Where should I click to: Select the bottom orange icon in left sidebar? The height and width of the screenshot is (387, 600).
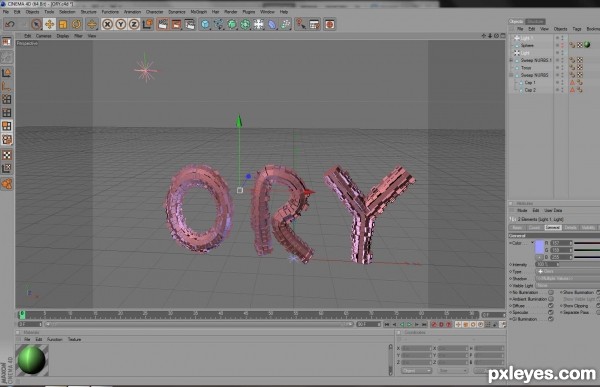(7, 184)
